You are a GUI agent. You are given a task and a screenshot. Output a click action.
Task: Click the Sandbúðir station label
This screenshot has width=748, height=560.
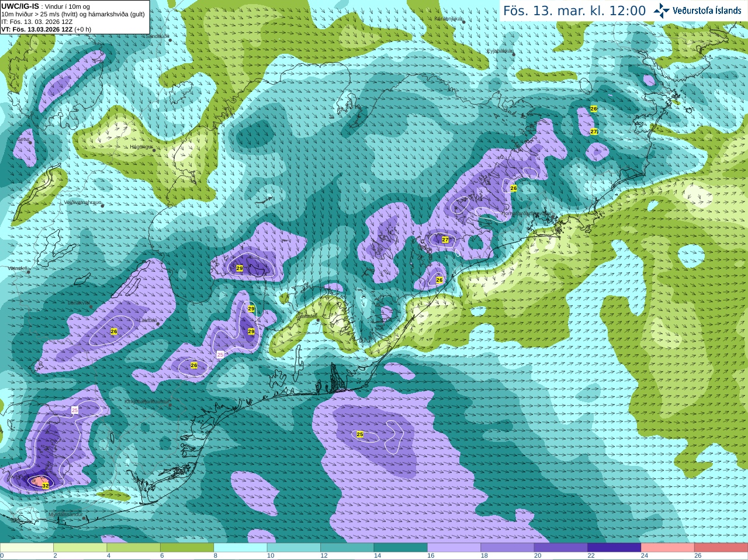(157, 36)
